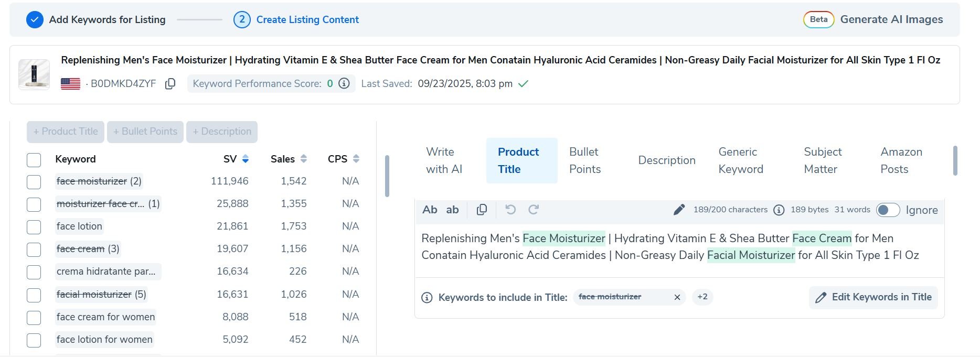This screenshot has width=980, height=358.
Task: Open Generate AI Images
Action: [891, 20]
